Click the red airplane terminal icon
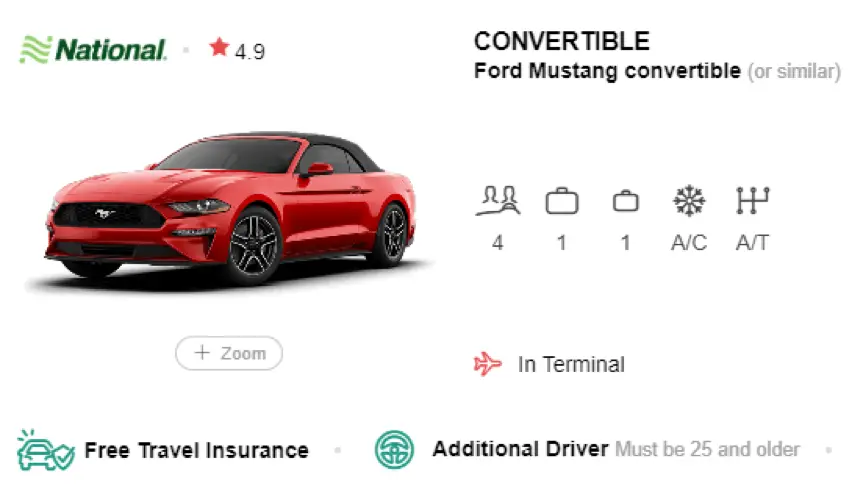The width and height of the screenshot is (862, 495). 488,364
